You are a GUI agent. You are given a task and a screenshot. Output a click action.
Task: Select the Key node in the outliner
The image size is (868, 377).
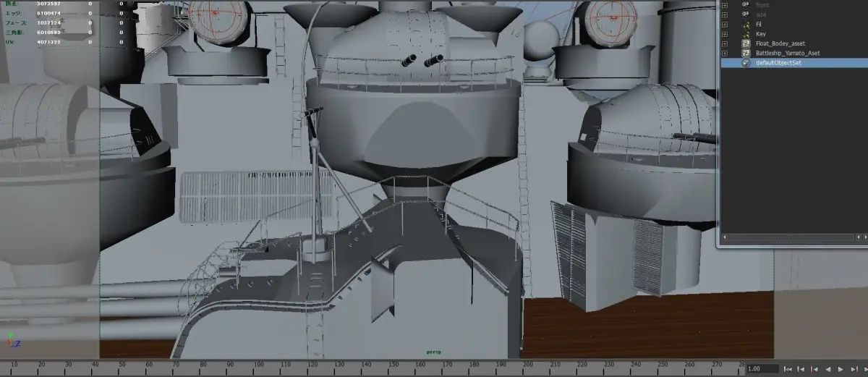tap(761, 34)
